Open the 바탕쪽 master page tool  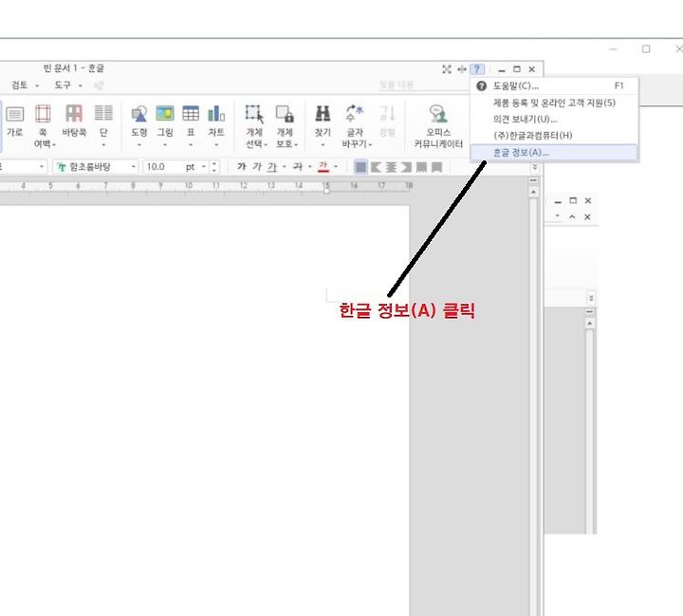74,114
